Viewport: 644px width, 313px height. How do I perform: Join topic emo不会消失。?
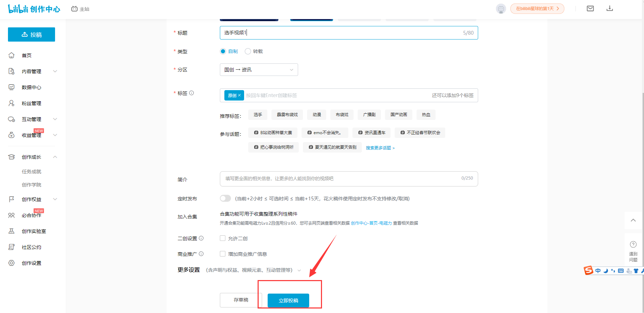pos(325,133)
